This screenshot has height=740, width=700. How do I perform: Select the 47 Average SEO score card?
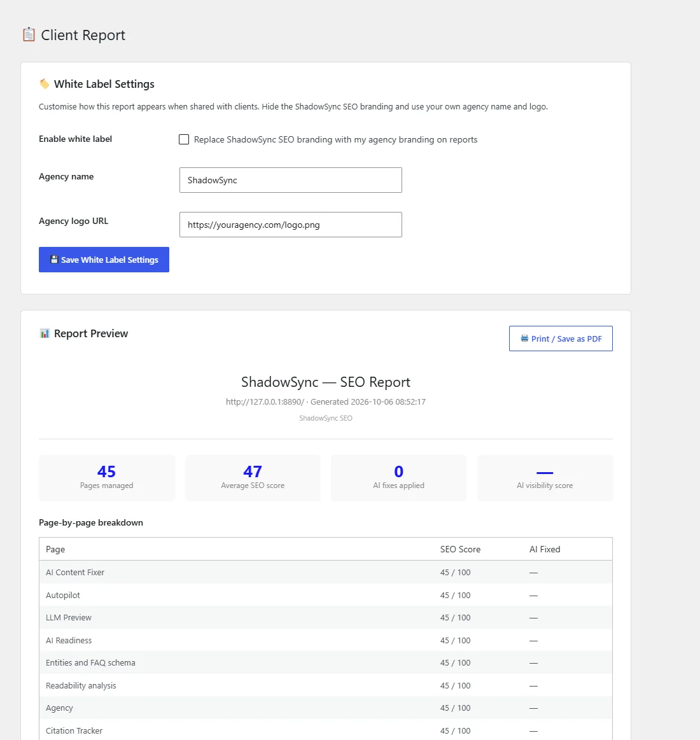pyautogui.click(x=253, y=478)
